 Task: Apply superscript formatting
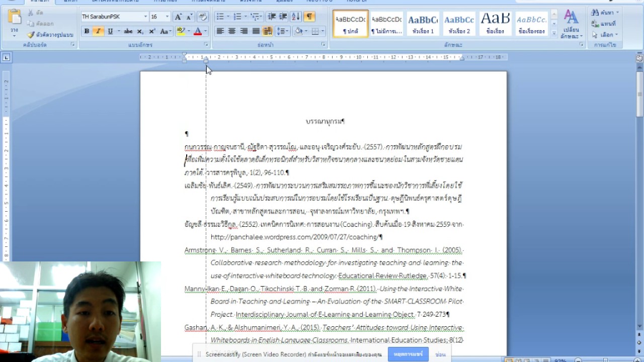[x=152, y=31]
